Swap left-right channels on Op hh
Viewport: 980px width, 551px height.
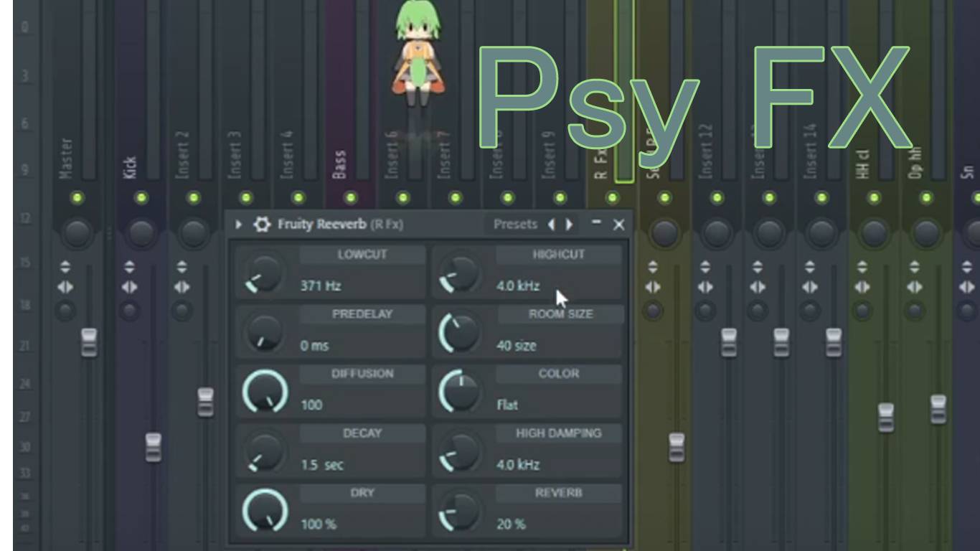[x=915, y=287]
